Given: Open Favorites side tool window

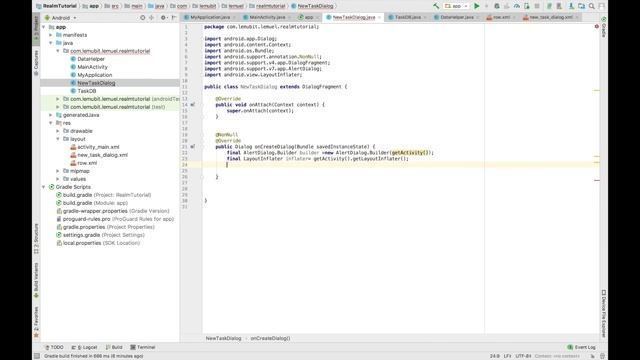Looking at the screenshot, I should [x=36, y=322].
